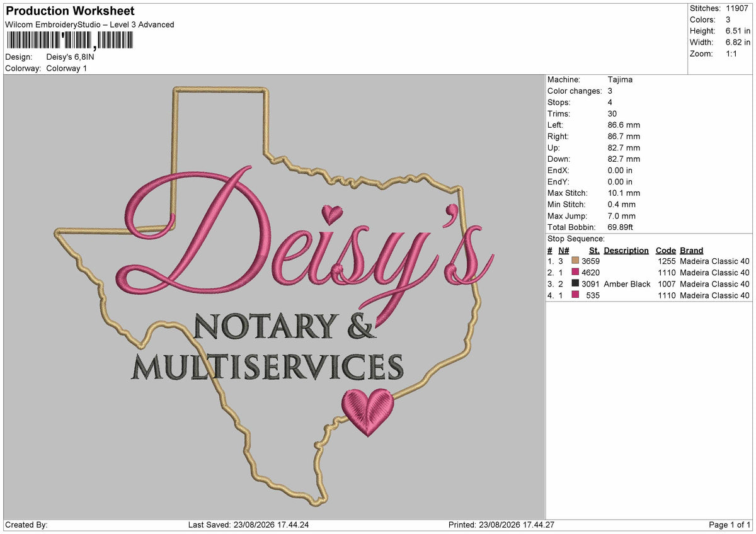
Task: Click the Down value 82.7 mm
Action: point(624,159)
